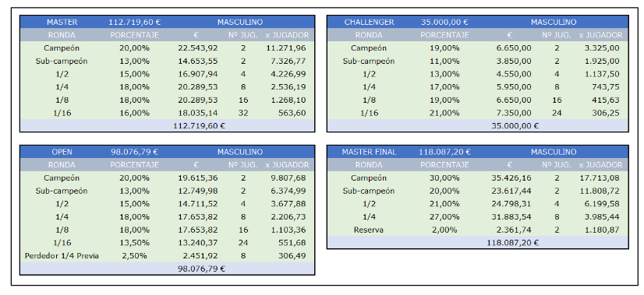Click the x JUGADOR header in CHALLENGER table
Image resolution: width=644 pixels, height=295 pixels.
600,35
